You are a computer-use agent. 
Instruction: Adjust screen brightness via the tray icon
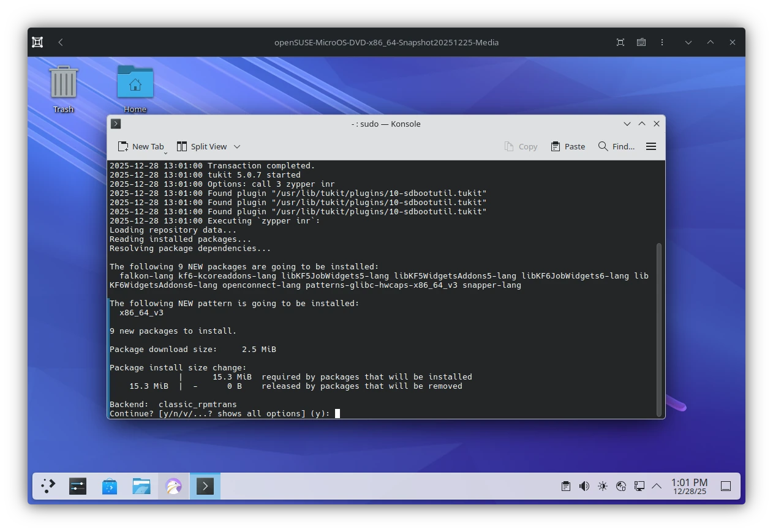(x=602, y=485)
